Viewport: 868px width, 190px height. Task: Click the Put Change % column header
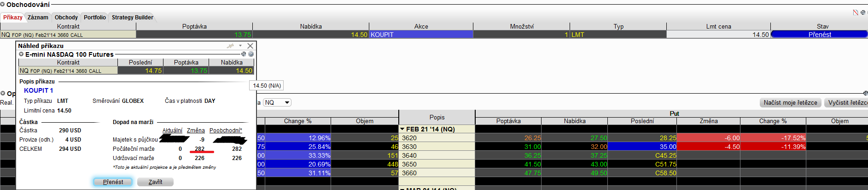[x=773, y=121]
